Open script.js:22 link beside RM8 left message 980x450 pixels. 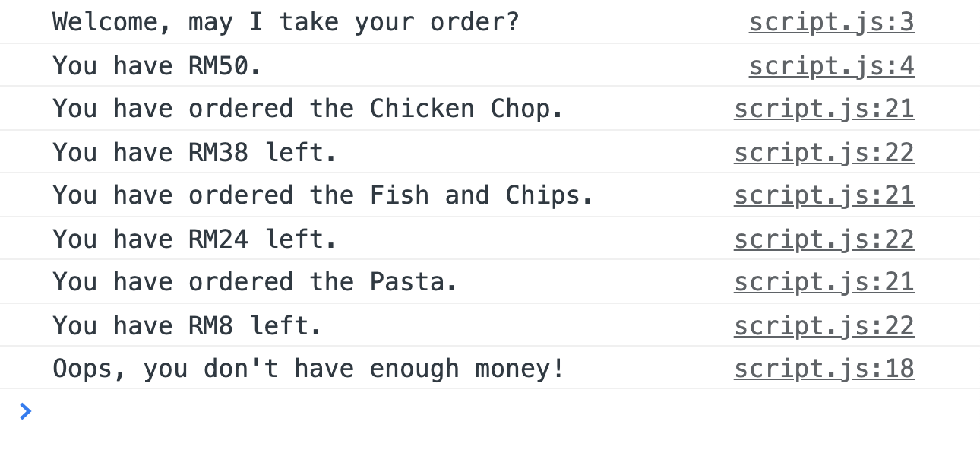point(824,326)
